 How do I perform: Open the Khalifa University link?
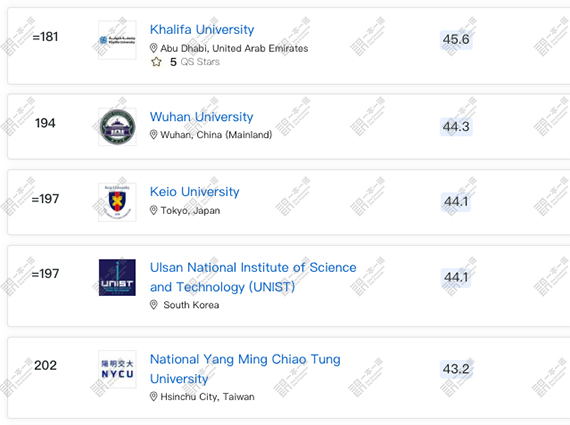click(x=202, y=29)
